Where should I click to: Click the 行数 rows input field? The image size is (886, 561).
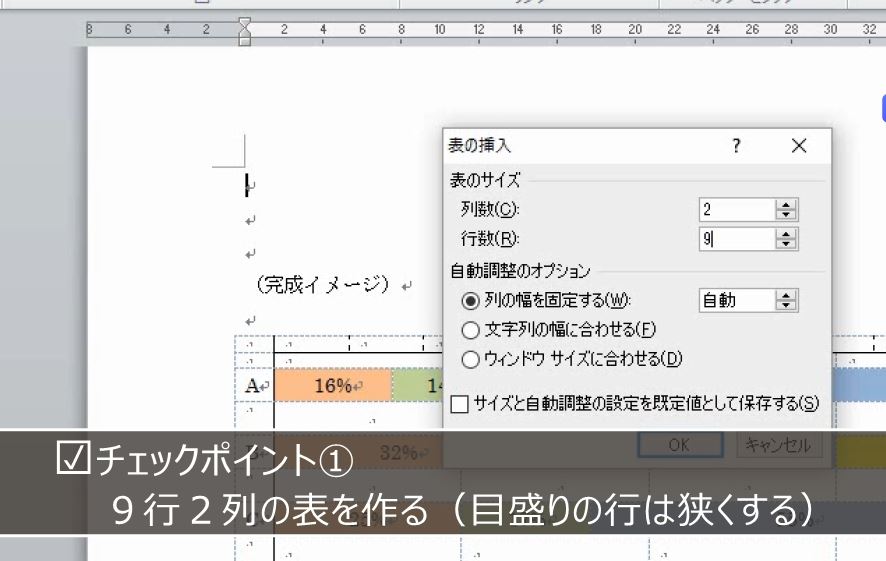[x=737, y=239]
